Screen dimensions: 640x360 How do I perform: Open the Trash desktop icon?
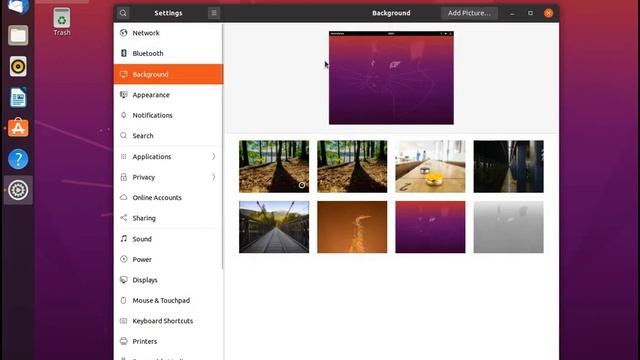tap(62, 22)
